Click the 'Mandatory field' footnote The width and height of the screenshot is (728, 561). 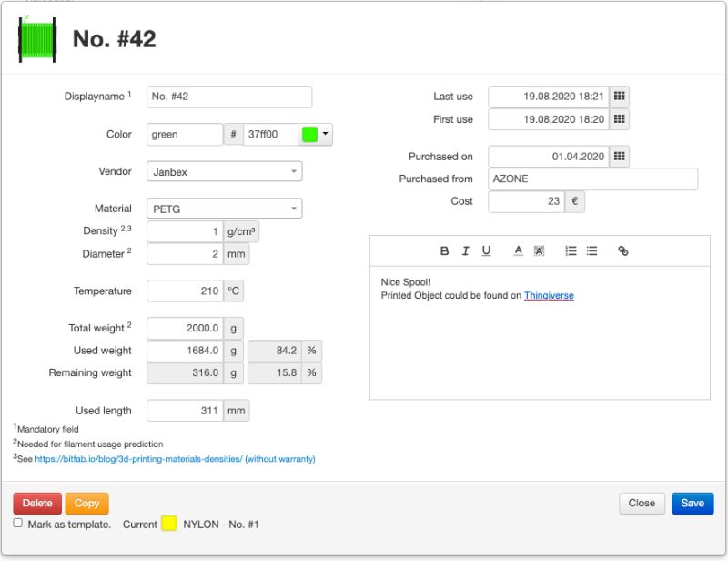pos(48,430)
